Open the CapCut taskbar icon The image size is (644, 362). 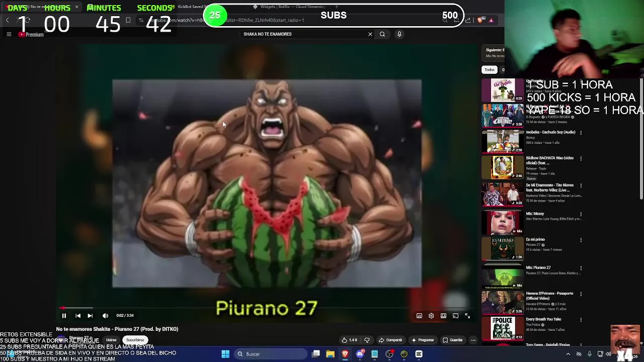click(x=419, y=354)
